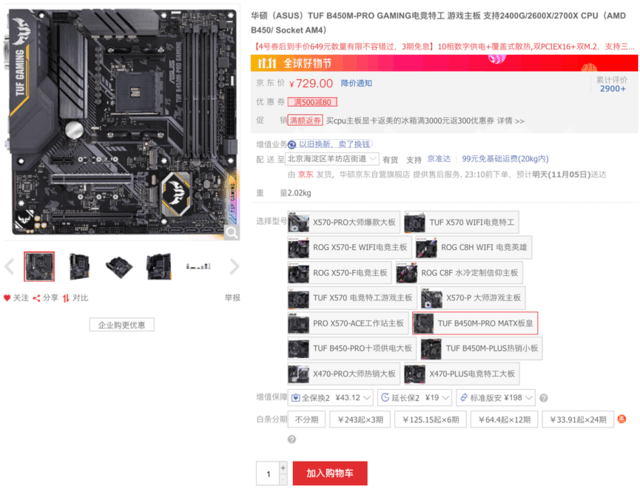
Task: Choose model TUF B450M-PRO MATX板皇
Action: [x=475, y=323]
